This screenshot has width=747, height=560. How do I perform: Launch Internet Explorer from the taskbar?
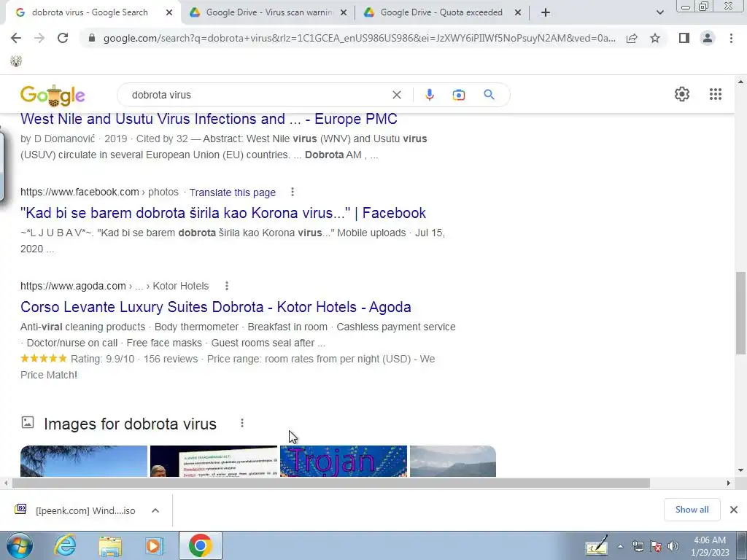(x=66, y=545)
